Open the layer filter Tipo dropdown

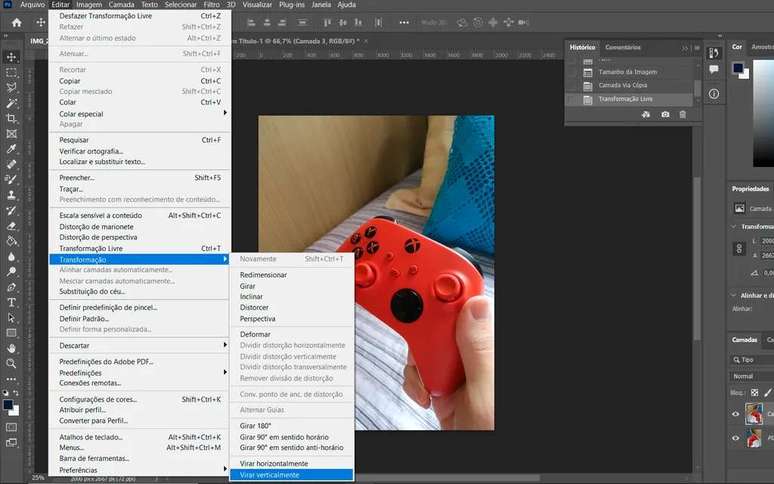tap(751, 360)
